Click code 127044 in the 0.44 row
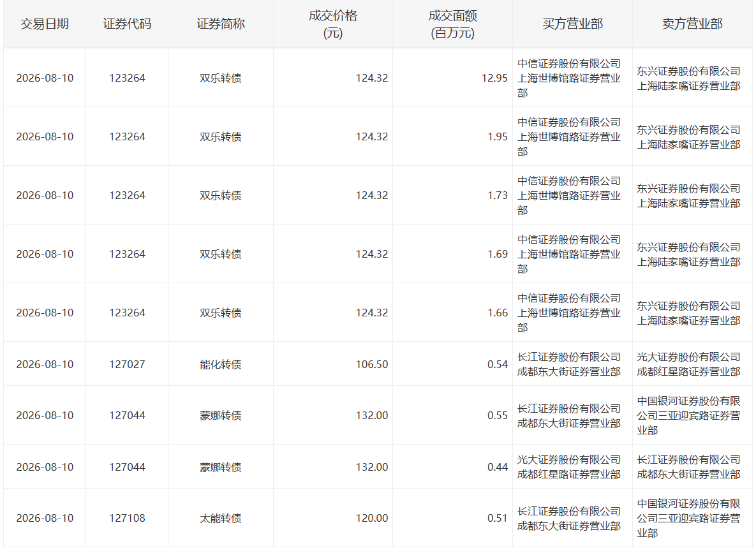Viewport: 756px width, 553px height. [x=127, y=467]
